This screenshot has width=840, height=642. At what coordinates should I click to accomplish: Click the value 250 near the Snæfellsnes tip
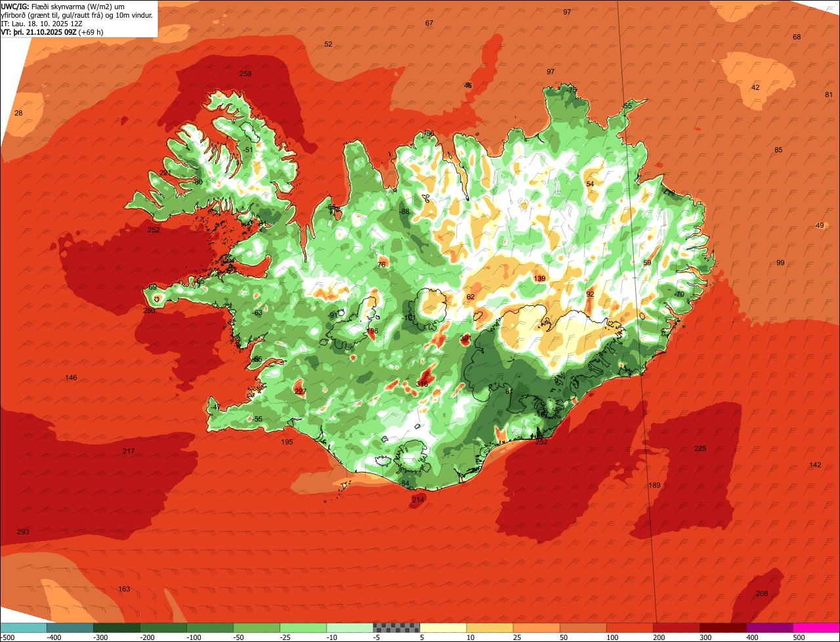[x=149, y=310]
